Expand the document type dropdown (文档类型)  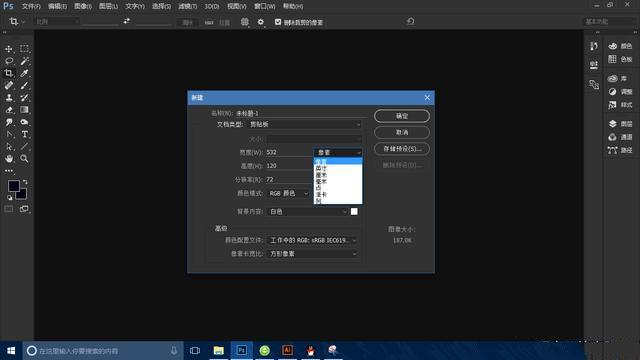[x=304, y=124]
